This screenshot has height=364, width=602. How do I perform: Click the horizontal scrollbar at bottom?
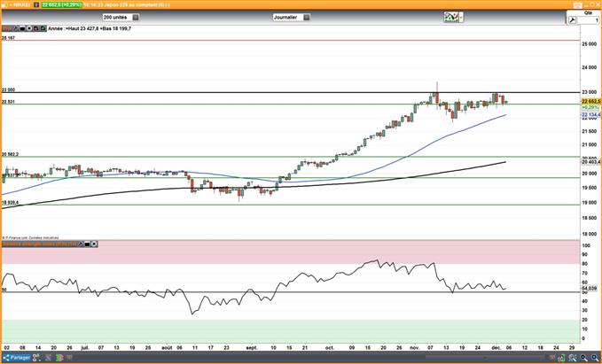(x=484, y=358)
